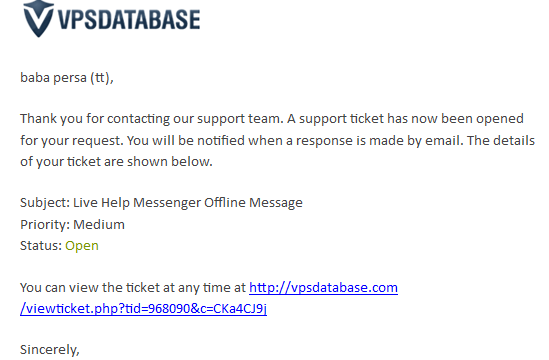This screenshot has height=360, width=549.
Task: Click the word 'Medium' in priority line
Action: coord(99,224)
